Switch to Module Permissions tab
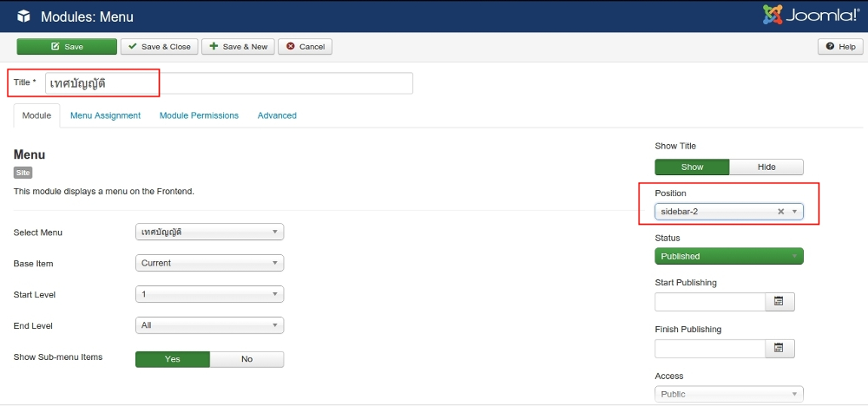Viewport: 868px width, 406px height. click(200, 115)
